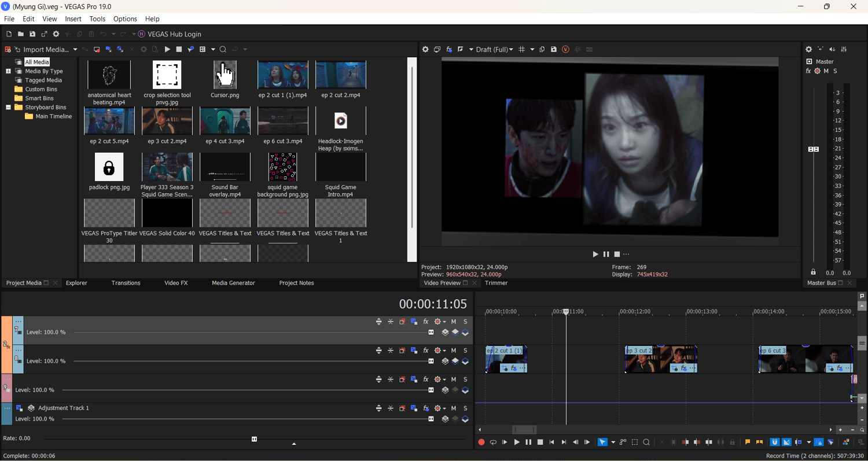Image resolution: width=868 pixels, height=461 pixels.
Task: Start preview of selected media in Project Media
Action: (x=167, y=50)
